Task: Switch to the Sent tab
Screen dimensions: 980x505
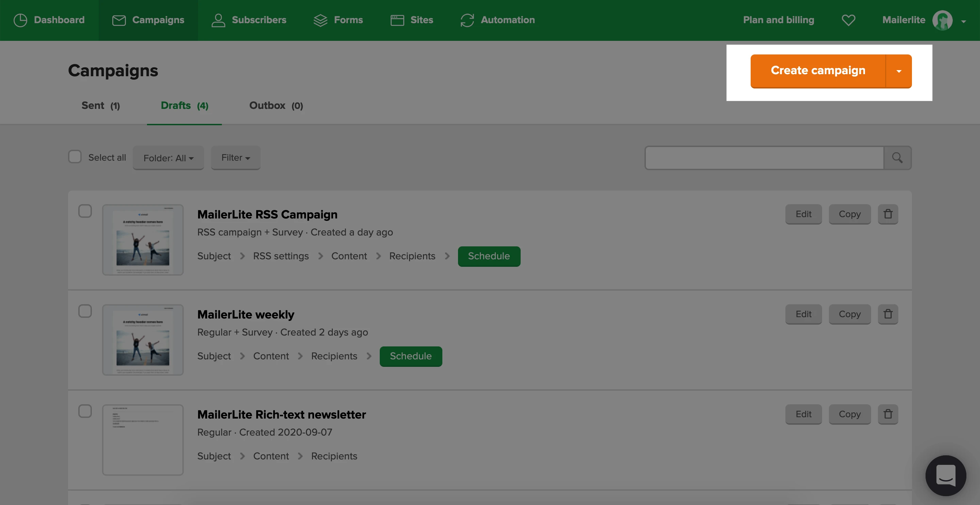Action: click(100, 105)
